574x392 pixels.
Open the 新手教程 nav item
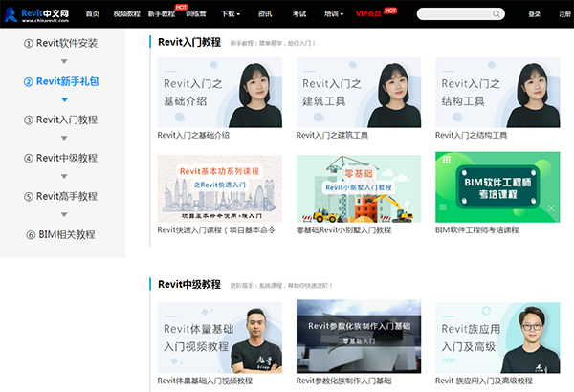pos(161,14)
